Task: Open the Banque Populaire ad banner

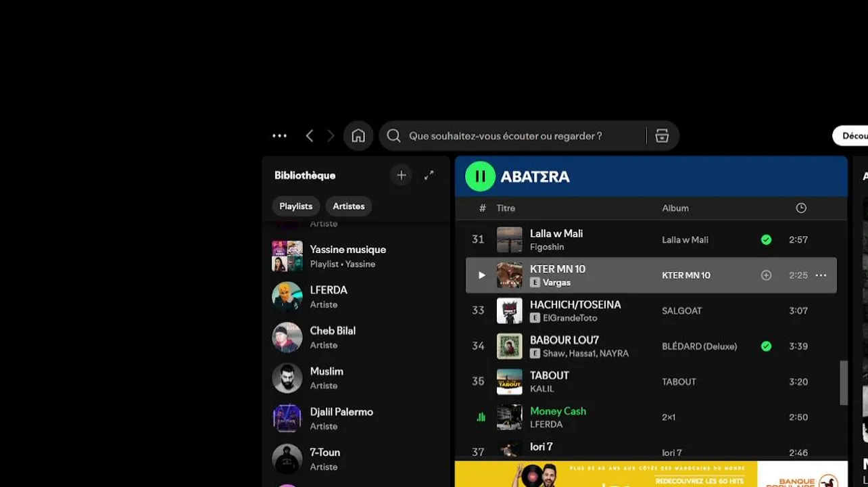Action: [651, 474]
